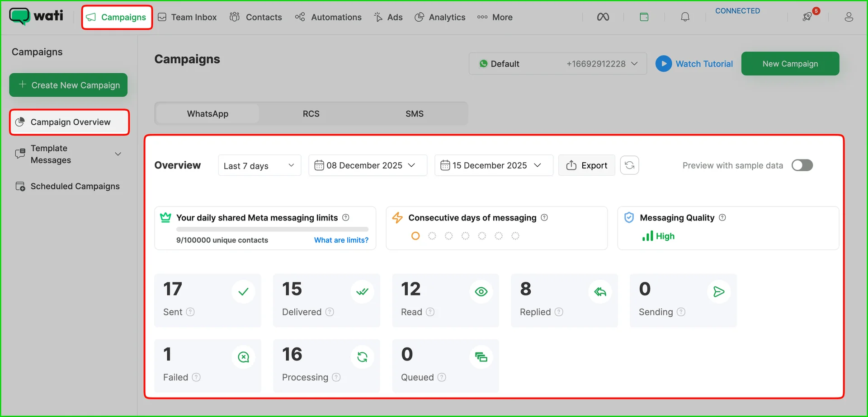Open the user profile icon

(849, 17)
